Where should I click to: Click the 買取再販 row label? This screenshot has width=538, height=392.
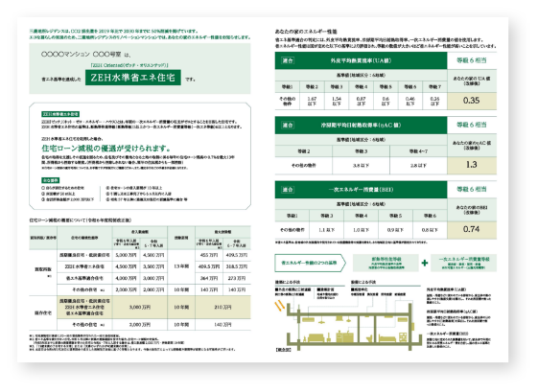[43, 270]
